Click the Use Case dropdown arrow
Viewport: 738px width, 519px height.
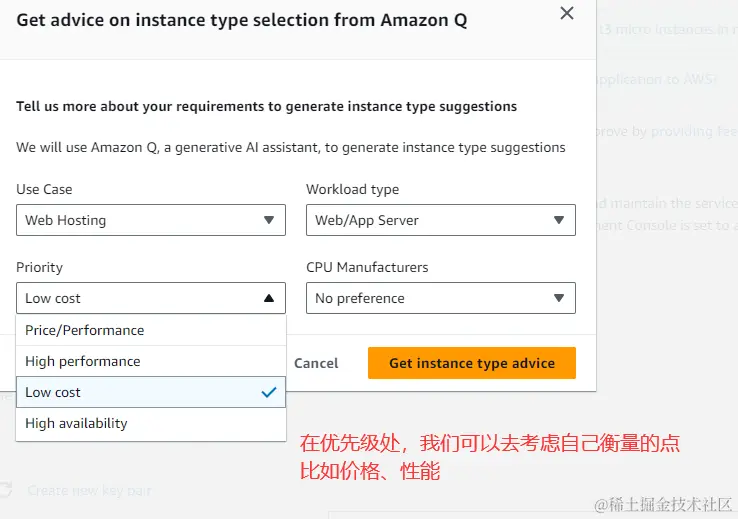click(268, 220)
